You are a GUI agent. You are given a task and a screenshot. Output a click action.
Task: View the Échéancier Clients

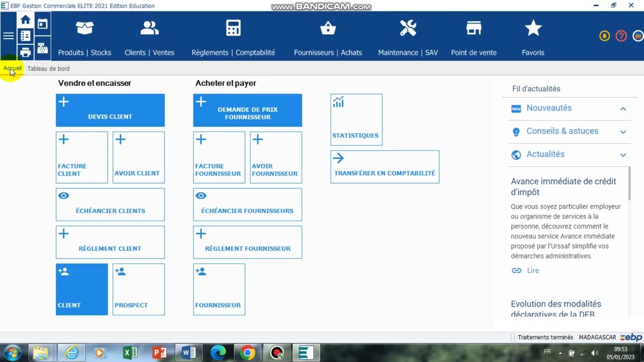tap(110, 205)
